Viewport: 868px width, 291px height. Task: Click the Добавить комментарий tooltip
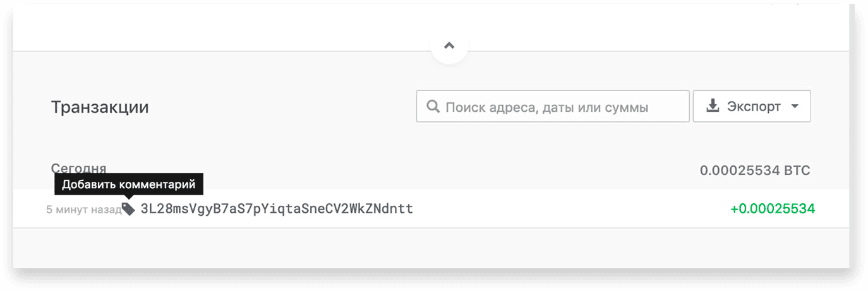coord(129,184)
